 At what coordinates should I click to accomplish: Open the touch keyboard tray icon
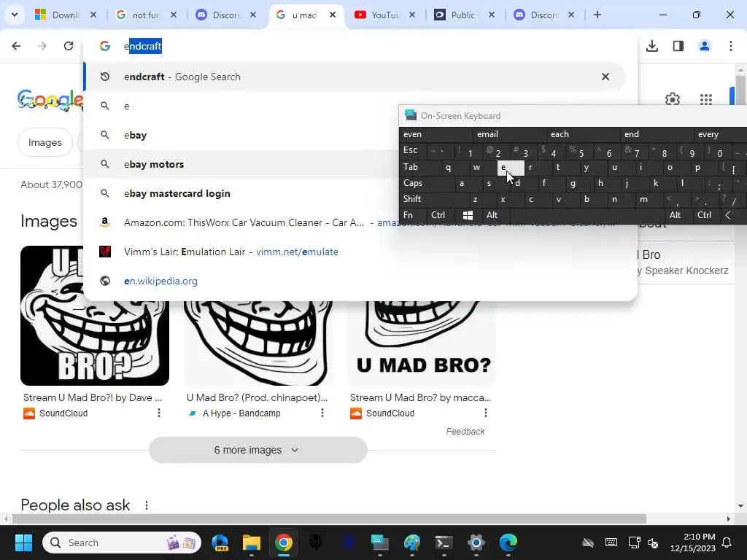tap(611, 542)
